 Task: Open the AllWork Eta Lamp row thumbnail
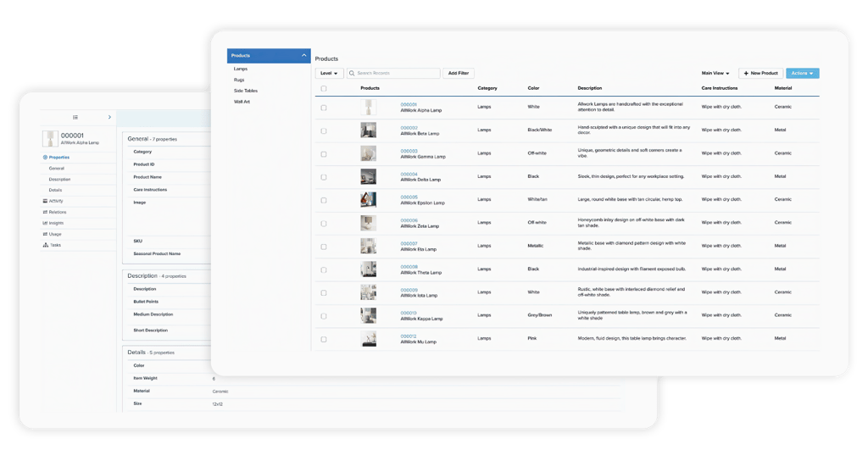point(368,246)
